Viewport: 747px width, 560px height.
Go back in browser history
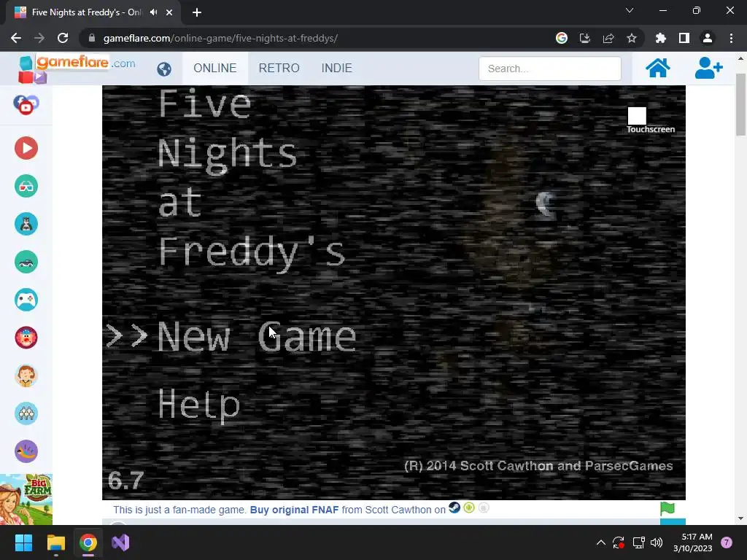coord(16,38)
